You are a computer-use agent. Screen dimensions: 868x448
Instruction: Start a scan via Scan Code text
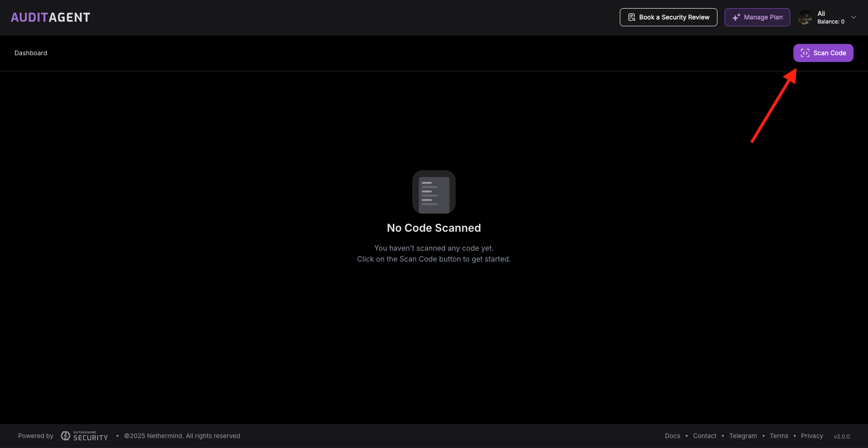830,53
